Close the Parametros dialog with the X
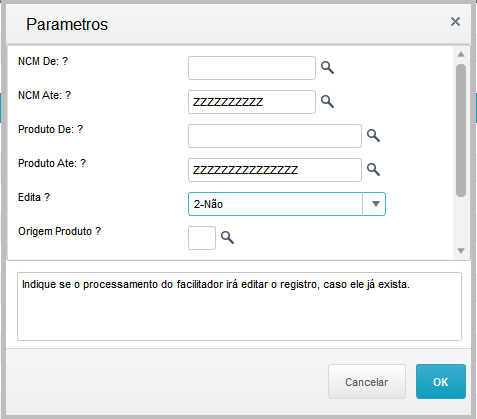Viewport: 477px width, 419px height. point(455,22)
